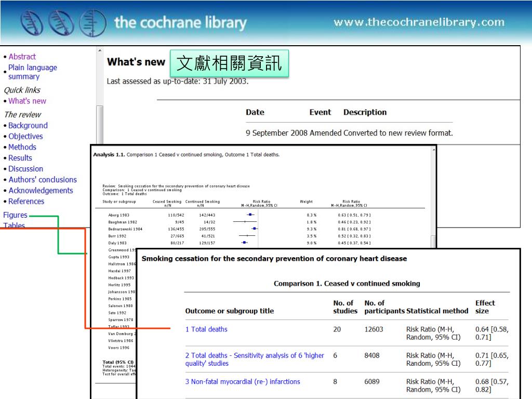Open 'Sensitivity analysis of 6 higher quality studies' link
532x399 pixels.
(x=255, y=360)
